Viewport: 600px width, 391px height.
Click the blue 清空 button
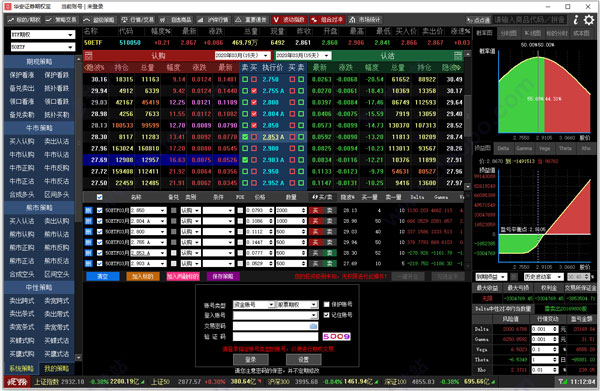[103, 276]
